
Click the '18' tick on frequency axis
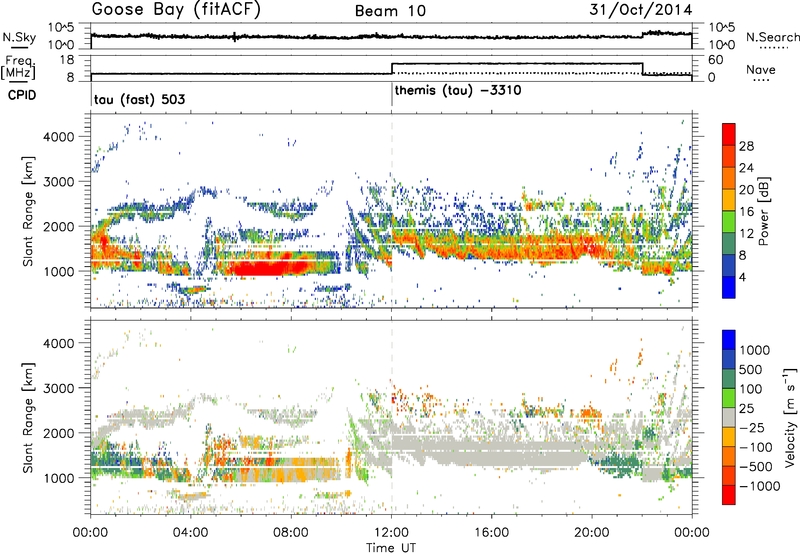68,60
